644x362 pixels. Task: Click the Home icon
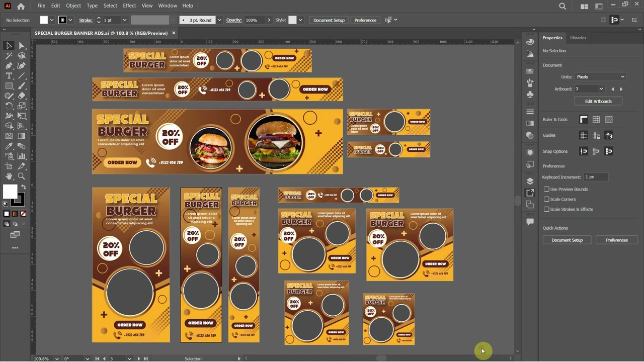tap(21, 6)
